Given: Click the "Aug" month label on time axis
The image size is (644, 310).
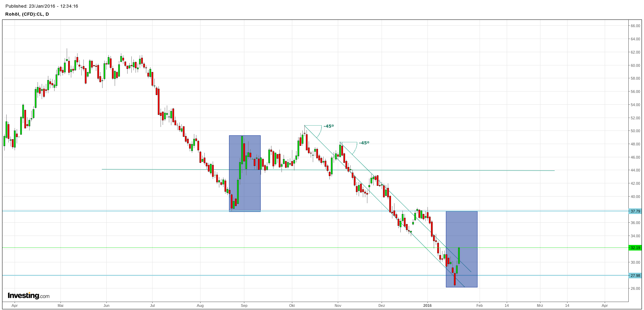Looking at the screenshot, I should (200, 305).
